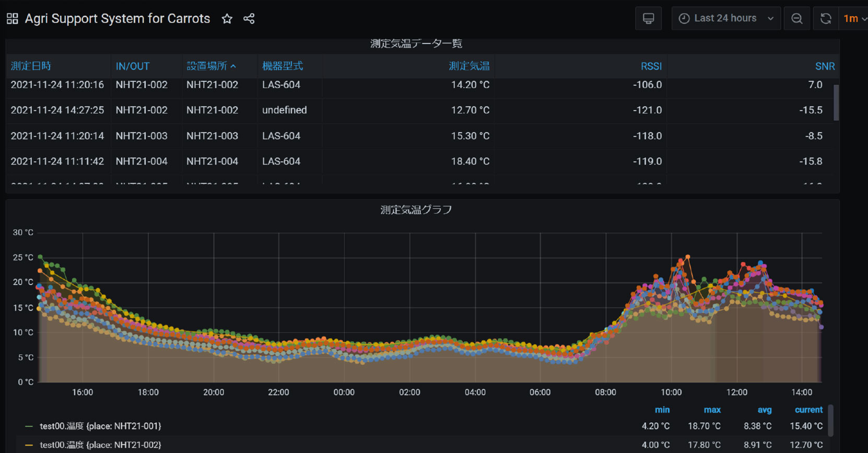
Task: Open the 測定気温グラフ panel title menu
Action: [416, 210]
